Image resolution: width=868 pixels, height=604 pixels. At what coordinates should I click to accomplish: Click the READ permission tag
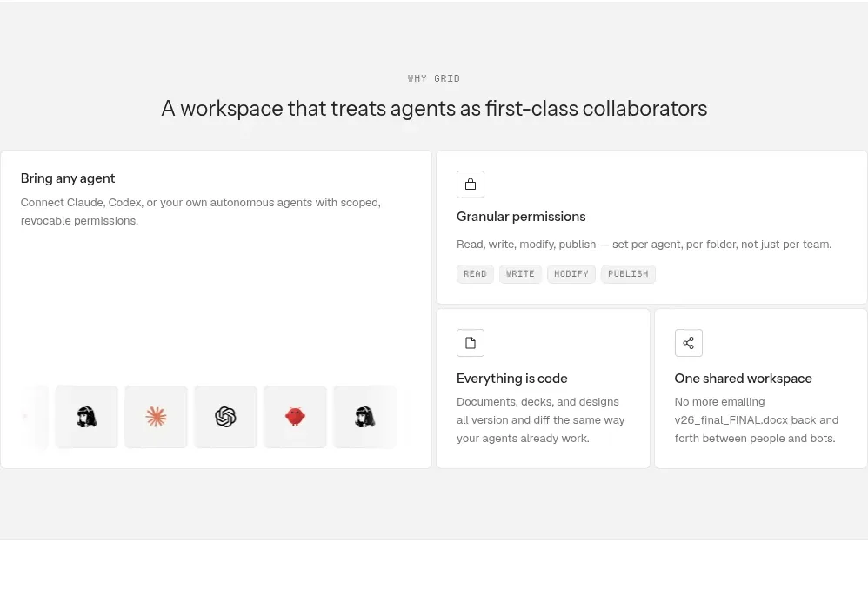tap(475, 274)
